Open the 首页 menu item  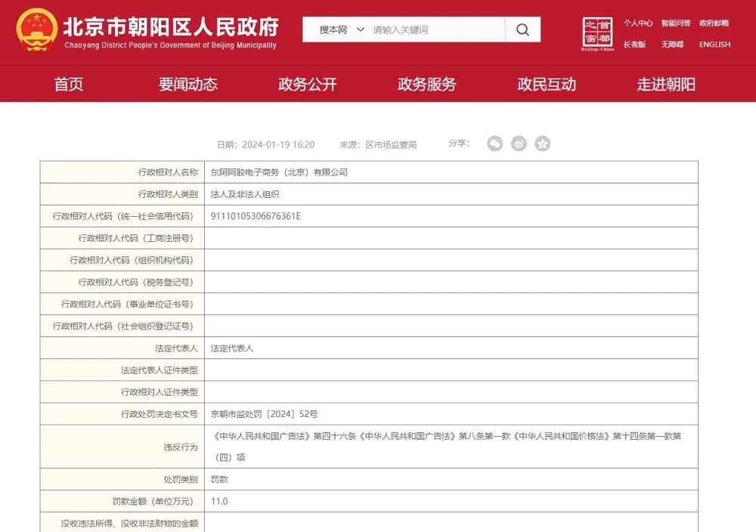69,85
